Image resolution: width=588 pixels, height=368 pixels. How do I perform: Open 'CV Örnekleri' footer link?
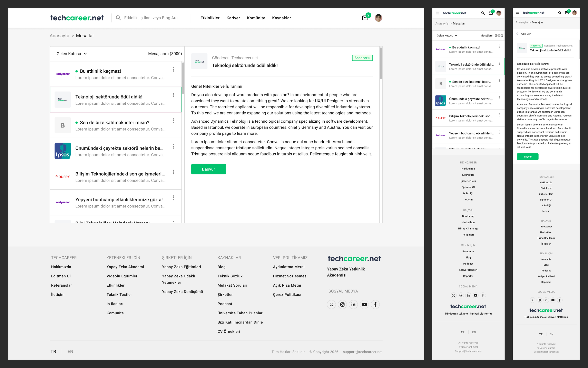[229, 331]
